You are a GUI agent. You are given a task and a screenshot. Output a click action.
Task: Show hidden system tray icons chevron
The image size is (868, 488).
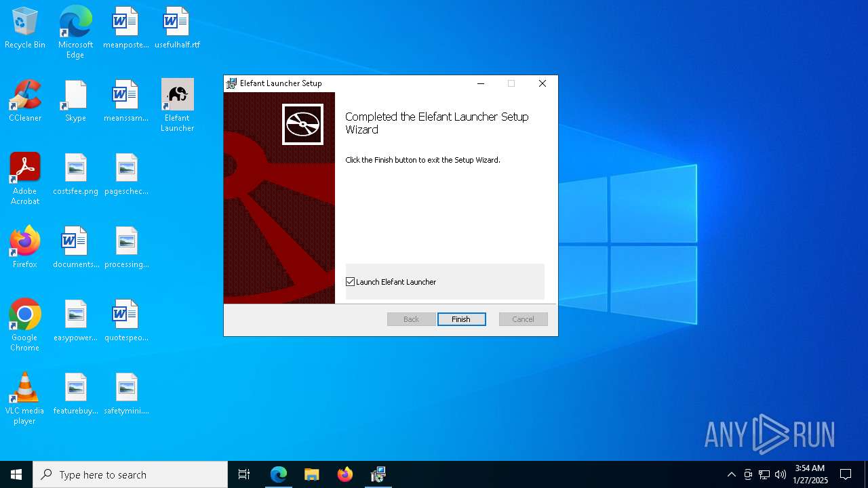pyautogui.click(x=731, y=474)
